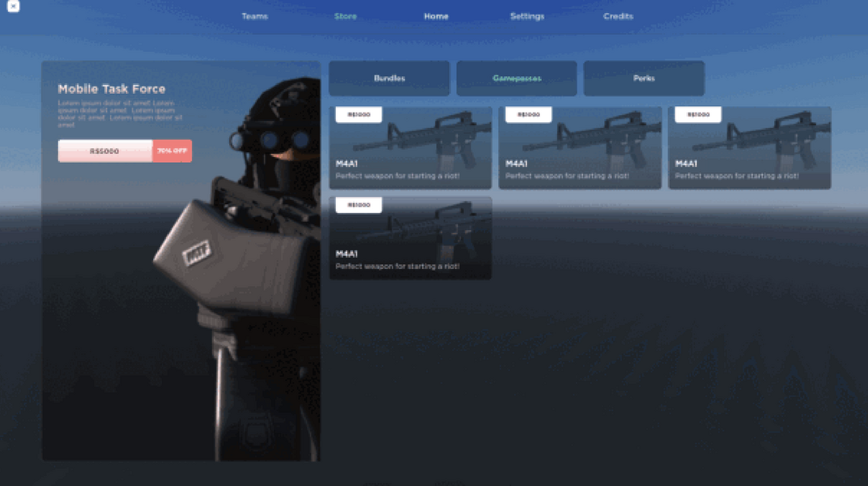The height and width of the screenshot is (486, 868).
Task: Click price tag on top-middle M4A1 card
Action: tap(528, 115)
